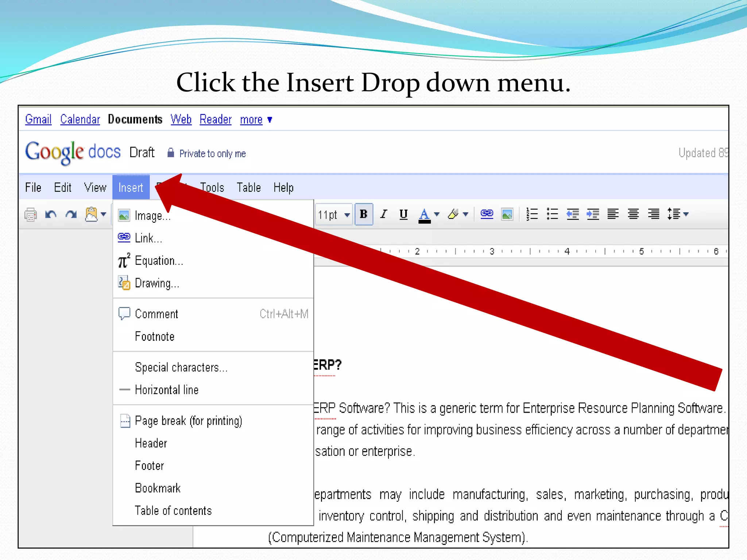
Task: Choose Equation... from Insert menu
Action: click(213, 261)
